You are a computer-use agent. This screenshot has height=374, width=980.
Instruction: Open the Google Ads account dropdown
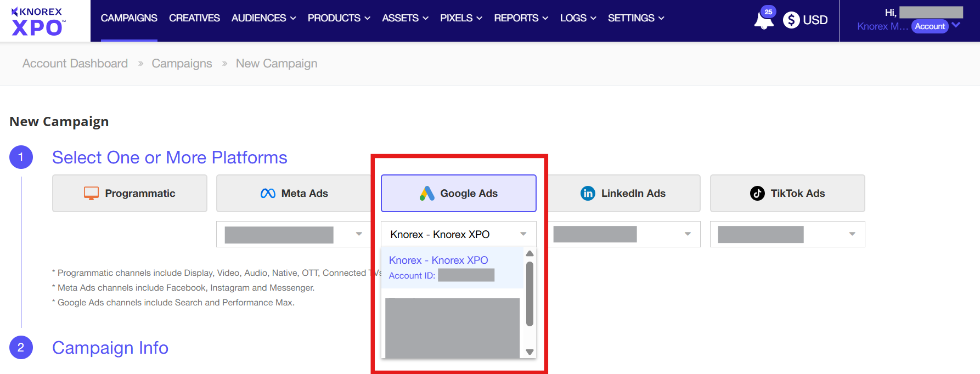pos(459,234)
